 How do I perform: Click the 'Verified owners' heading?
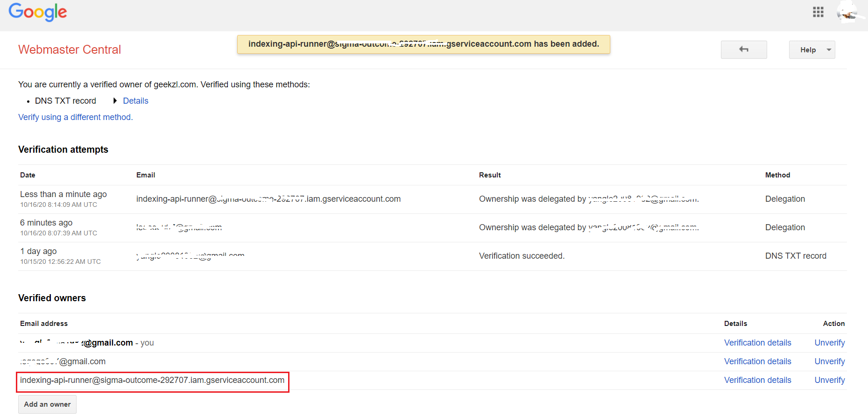pos(52,298)
